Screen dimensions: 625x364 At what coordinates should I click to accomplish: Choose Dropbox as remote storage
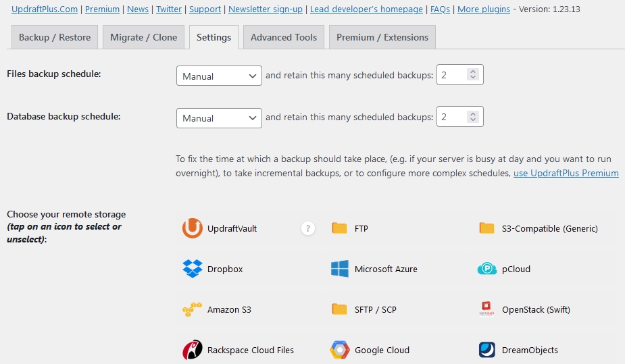[193, 269]
